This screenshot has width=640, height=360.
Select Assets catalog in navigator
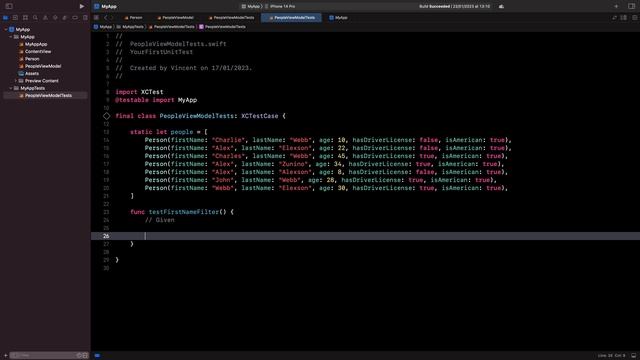[29, 73]
